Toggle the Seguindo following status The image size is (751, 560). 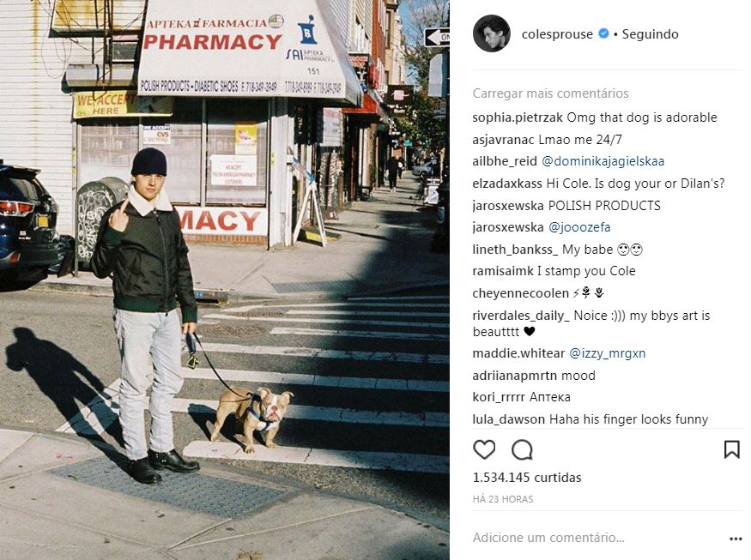click(650, 34)
